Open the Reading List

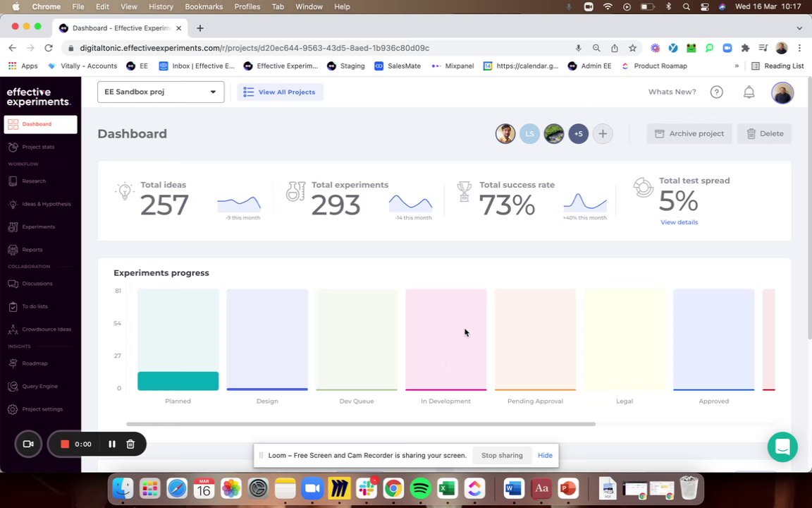pos(777,66)
